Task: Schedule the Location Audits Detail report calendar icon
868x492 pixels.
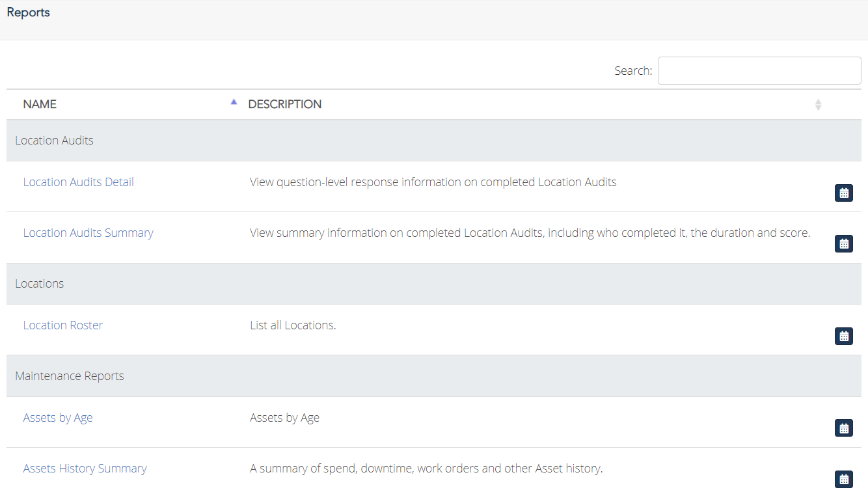Action: click(x=844, y=193)
